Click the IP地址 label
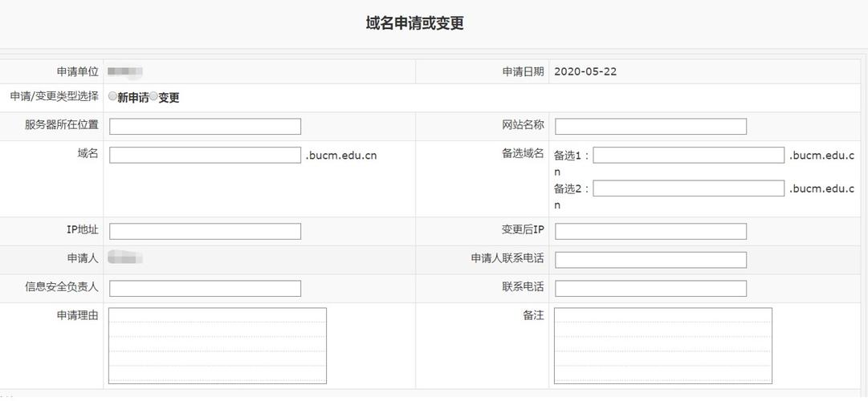 (82, 229)
